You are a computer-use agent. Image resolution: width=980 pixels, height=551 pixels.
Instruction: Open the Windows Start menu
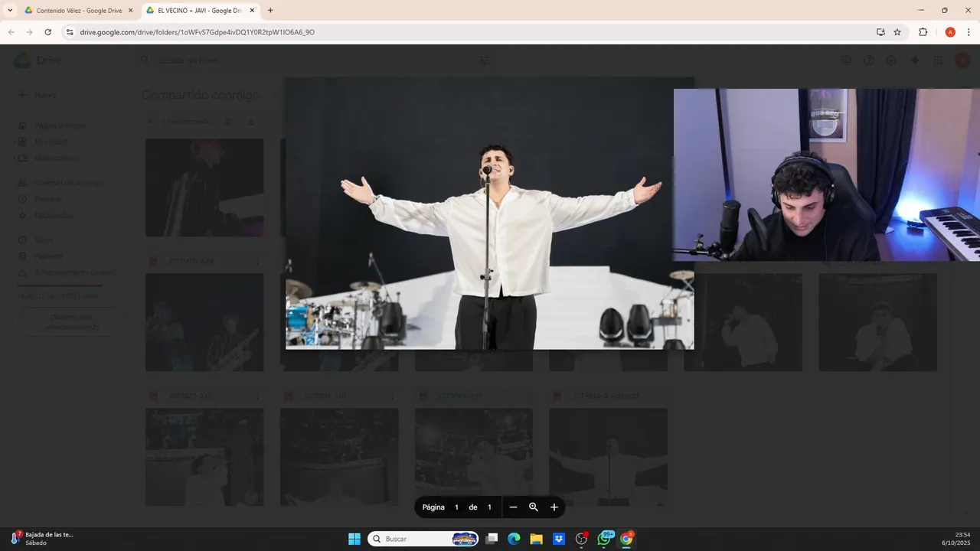pos(354,539)
